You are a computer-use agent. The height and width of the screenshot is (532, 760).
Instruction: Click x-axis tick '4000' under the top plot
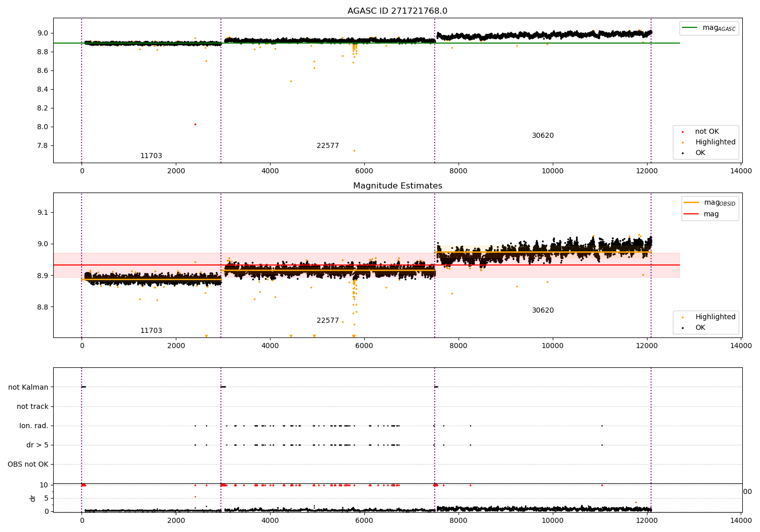tap(270, 171)
